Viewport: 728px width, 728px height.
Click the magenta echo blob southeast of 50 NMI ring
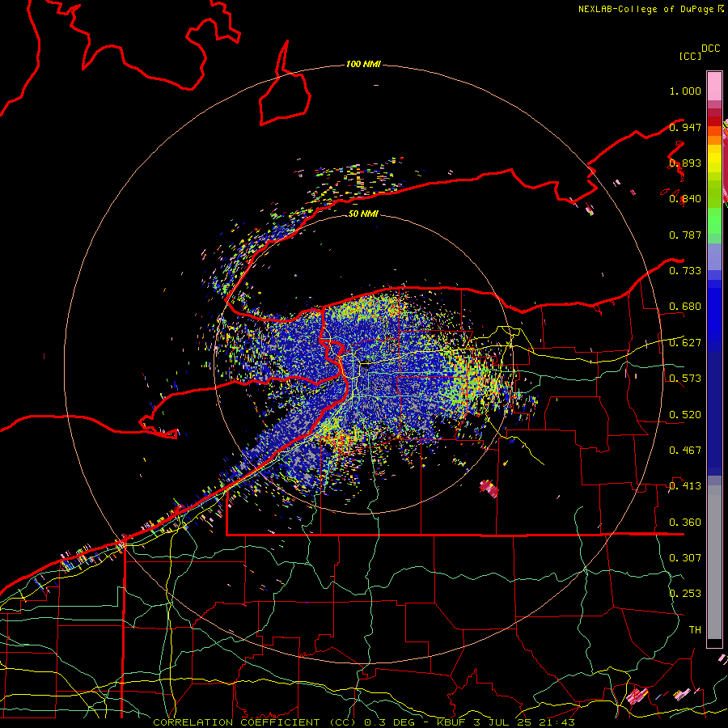489,488
